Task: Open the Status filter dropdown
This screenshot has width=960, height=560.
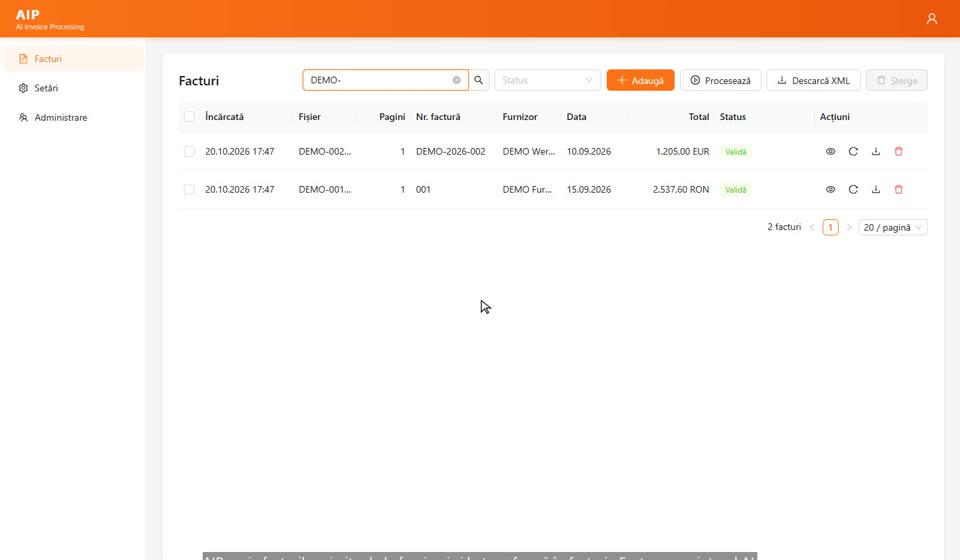Action: pos(547,80)
